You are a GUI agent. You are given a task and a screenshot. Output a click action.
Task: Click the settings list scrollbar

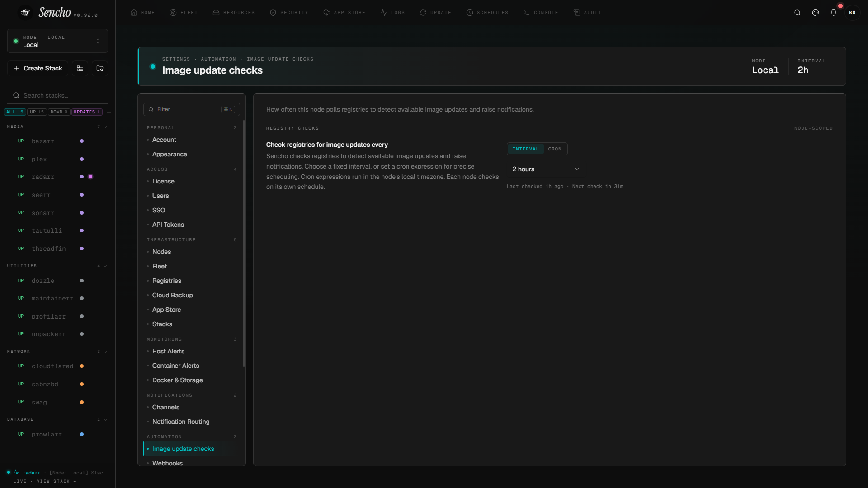point(244,244)
